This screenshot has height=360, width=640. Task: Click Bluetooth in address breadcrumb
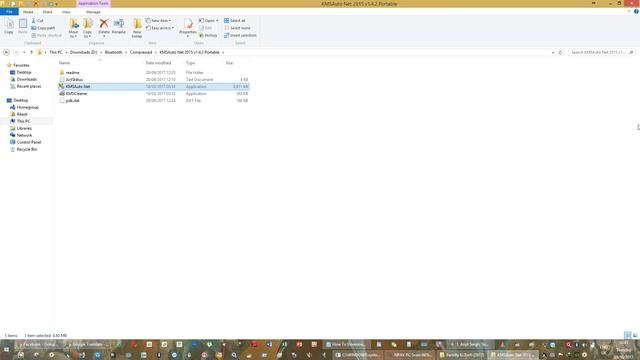pyautogui.click(x=113, y=52)
